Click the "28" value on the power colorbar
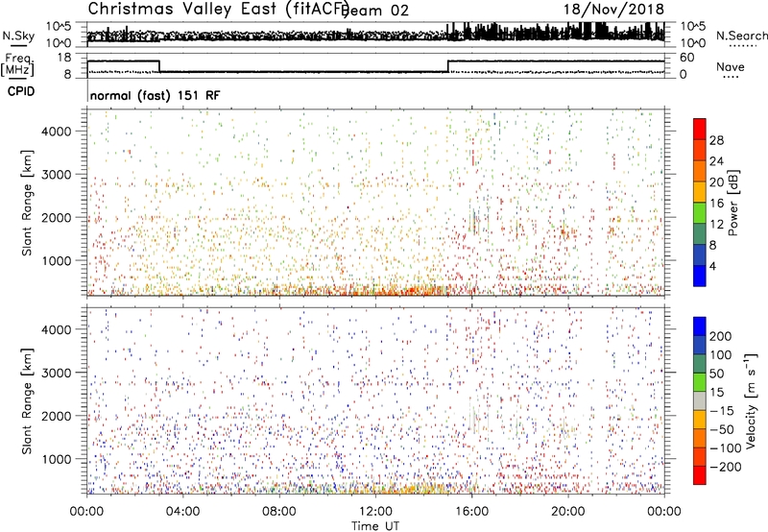768x532 pixels. click(x=716, y=140)
